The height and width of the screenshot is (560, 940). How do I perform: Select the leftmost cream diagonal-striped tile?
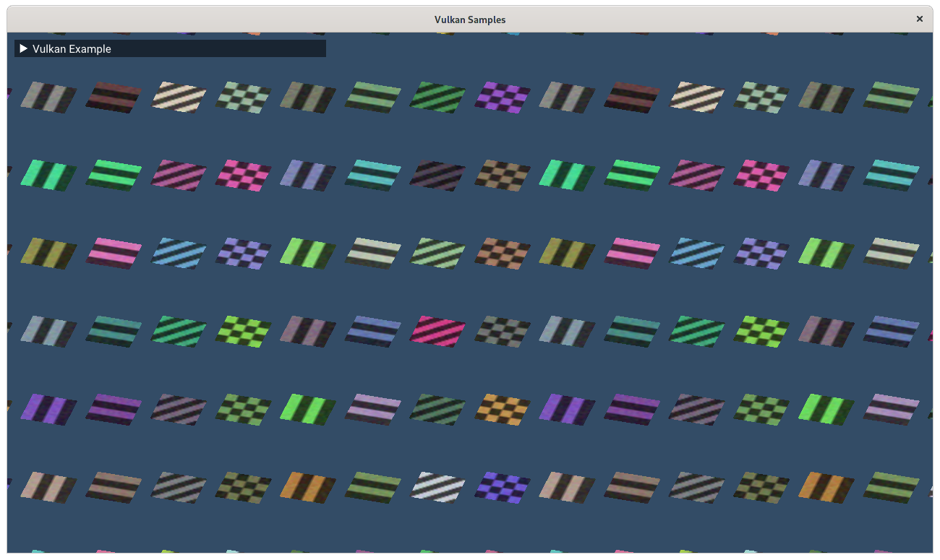tap(178, 96)
